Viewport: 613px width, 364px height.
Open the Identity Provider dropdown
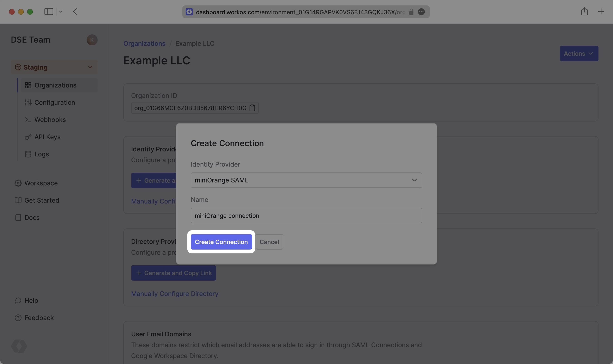[x=306, y=180]
